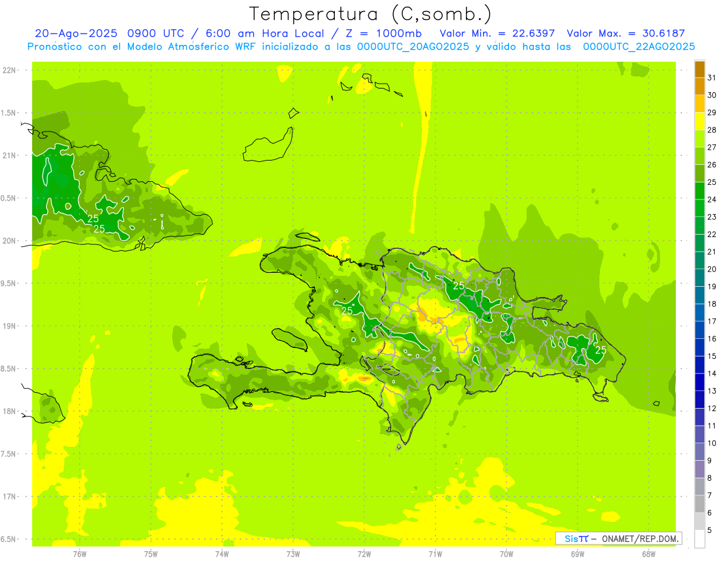The image size is (728, 562).
Task: Click the "21N" latitude label
Action: [x=10, y=156]
